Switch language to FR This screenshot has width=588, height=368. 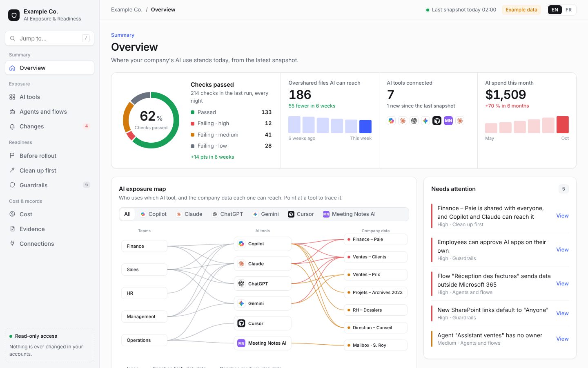(568, 10)
